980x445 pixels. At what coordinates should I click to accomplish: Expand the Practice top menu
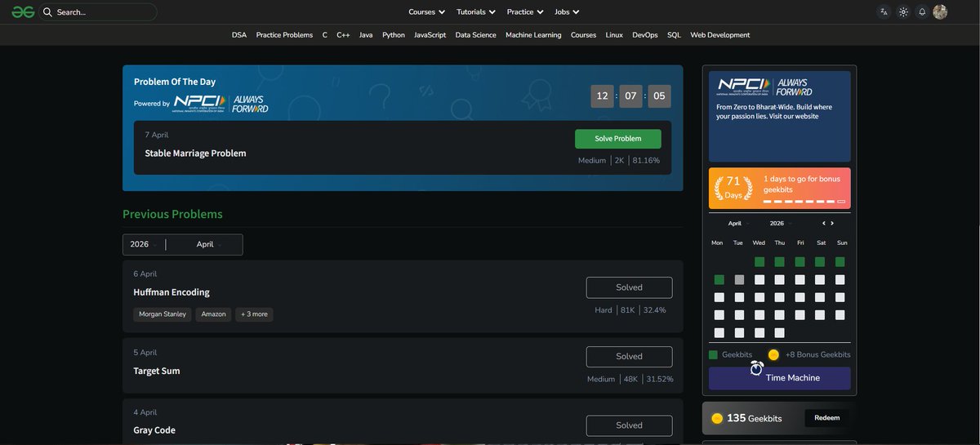point(525,12)
